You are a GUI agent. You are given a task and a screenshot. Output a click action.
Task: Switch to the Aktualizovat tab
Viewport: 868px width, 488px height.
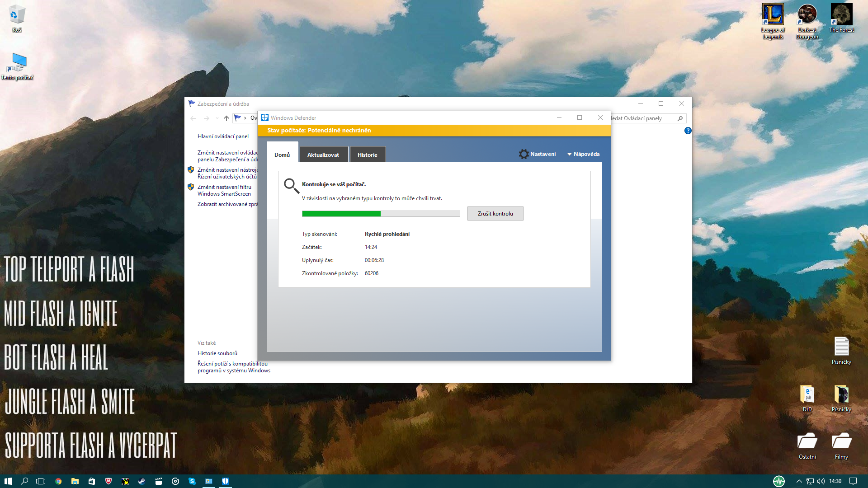point(323,155)
